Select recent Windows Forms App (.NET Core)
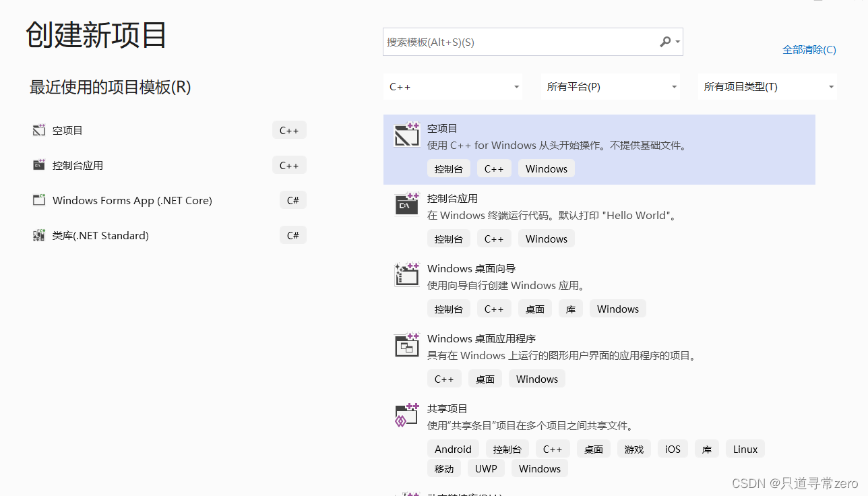The height and width of the screenshot is (496, 868). [132, 200]
